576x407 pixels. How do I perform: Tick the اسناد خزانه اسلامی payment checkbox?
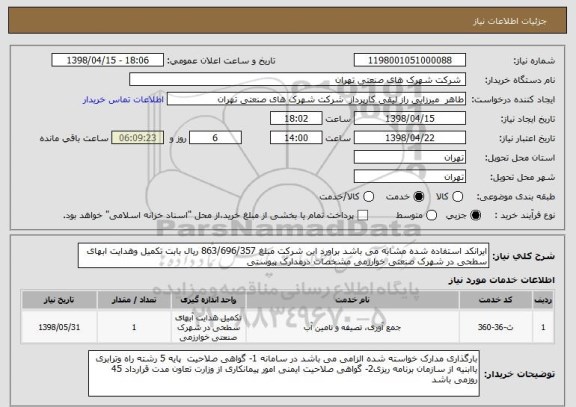[x=363, y=215]
